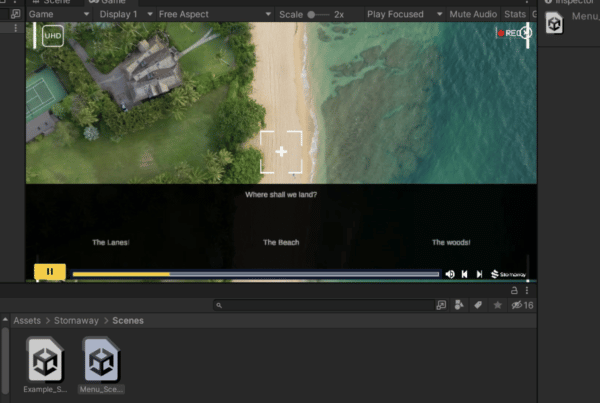The height and width of the screenshot is (403, 600).
Task: Open the Free Aspect resolution dropdown
Action: (215, 14)
